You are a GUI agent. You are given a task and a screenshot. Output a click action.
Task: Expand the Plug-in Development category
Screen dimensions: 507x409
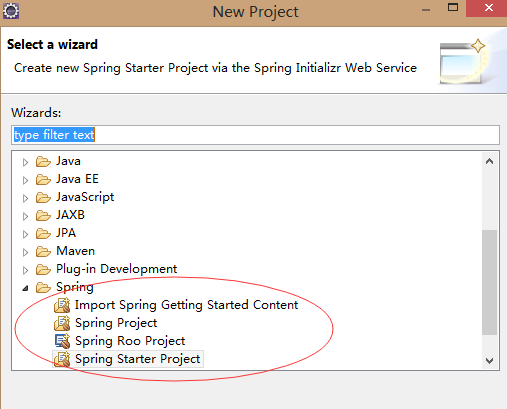25,270
